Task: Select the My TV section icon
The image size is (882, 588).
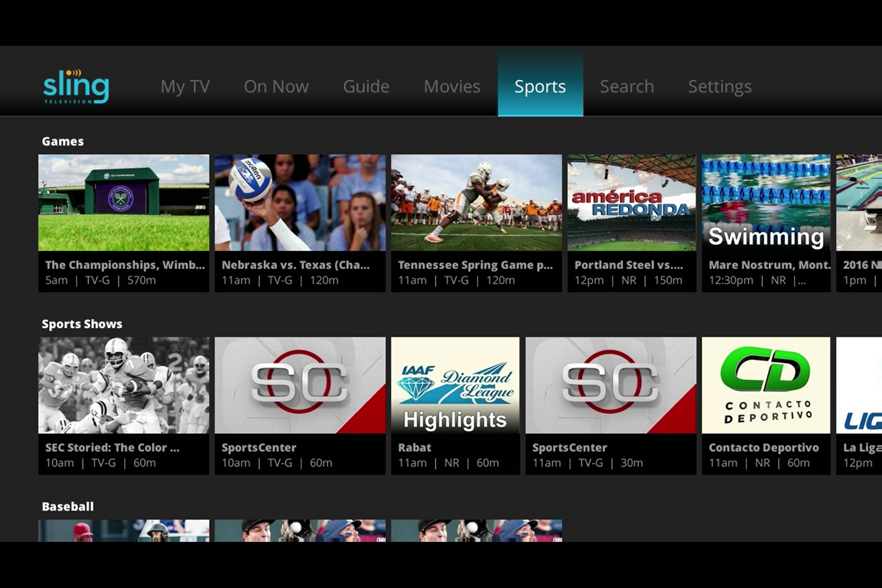Action: pyautogui.click(x=186, y=86)
